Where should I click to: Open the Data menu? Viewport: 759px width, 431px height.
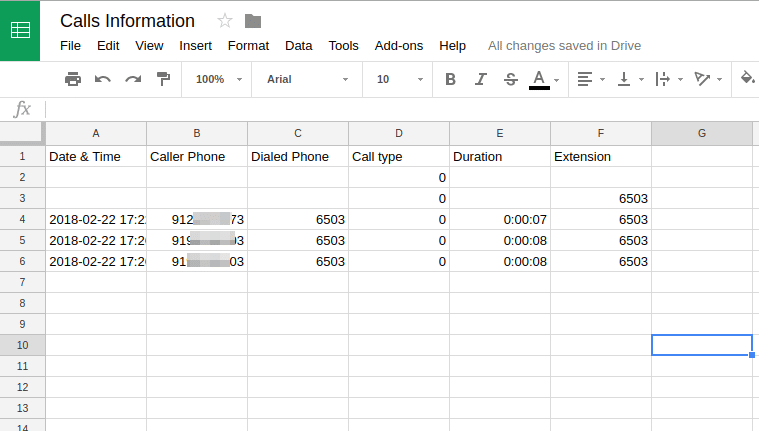click(x=299, y=46)
